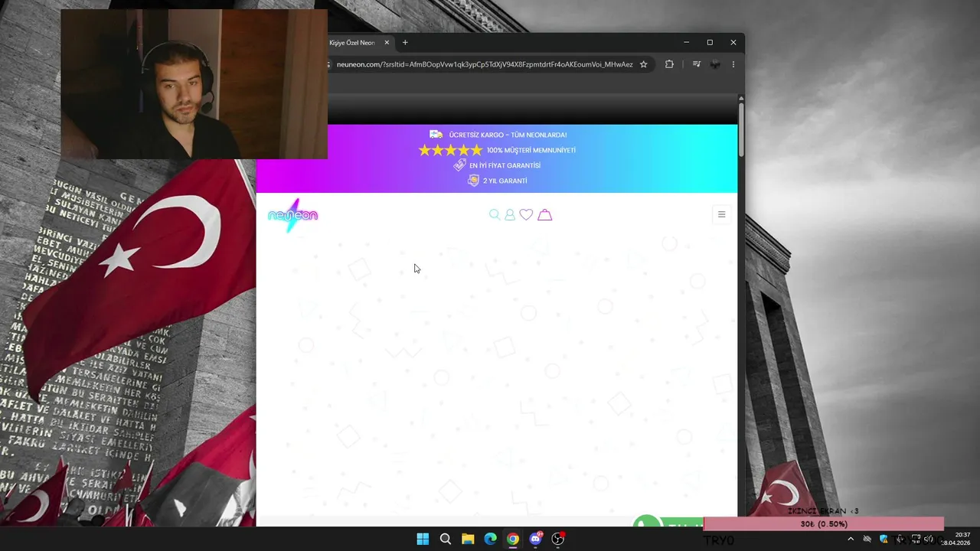This screenshot has width=980, height=551.
Task: Show hidden system tray icons
Action: [850, 539]
